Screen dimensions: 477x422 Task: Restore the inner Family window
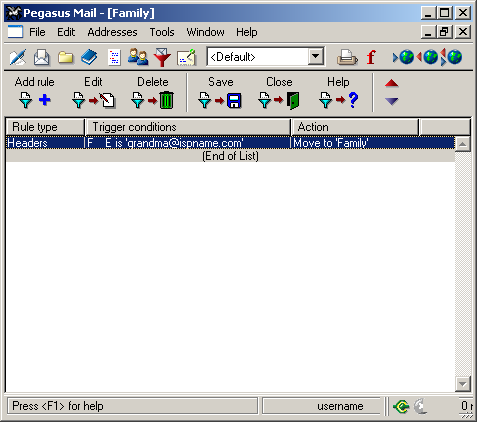[445, 32]
